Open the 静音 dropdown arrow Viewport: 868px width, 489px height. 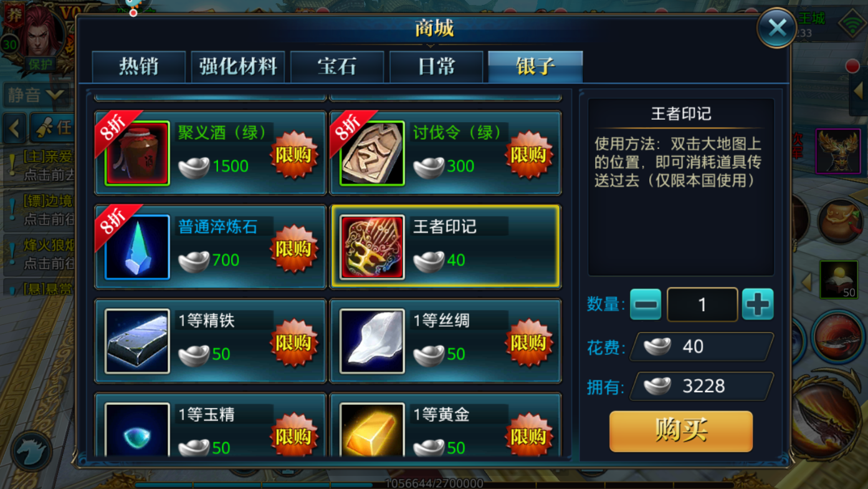tap(55, 95)
